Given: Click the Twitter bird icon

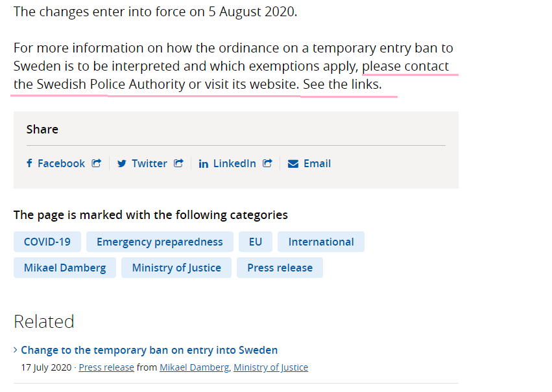Looking at the screenshot, I should 122,163.
